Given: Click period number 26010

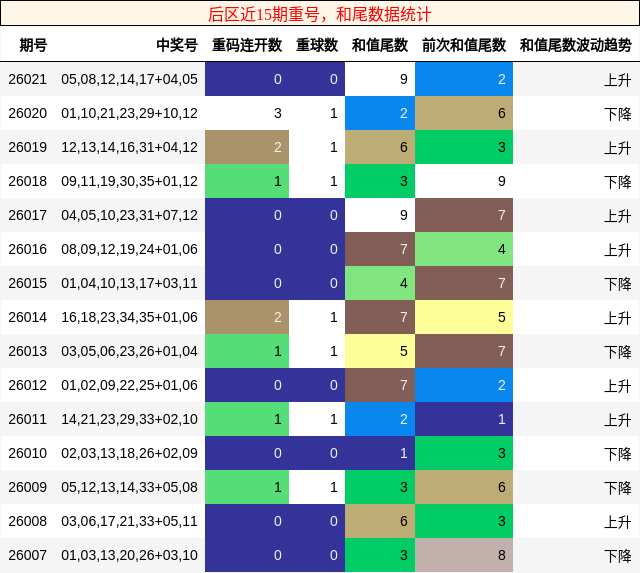Looking at the screenshot, I should click(28, 453).
